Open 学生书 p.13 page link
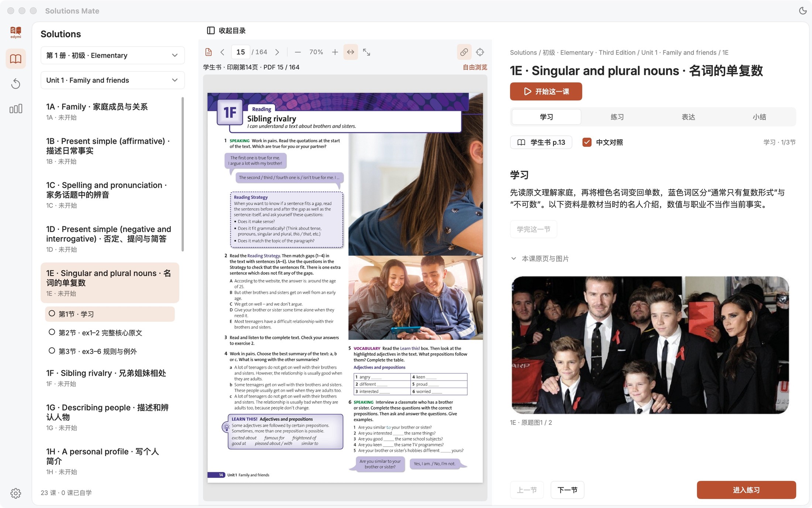The width and height of the screenshot is (812, 508). (x=541, y=142)
